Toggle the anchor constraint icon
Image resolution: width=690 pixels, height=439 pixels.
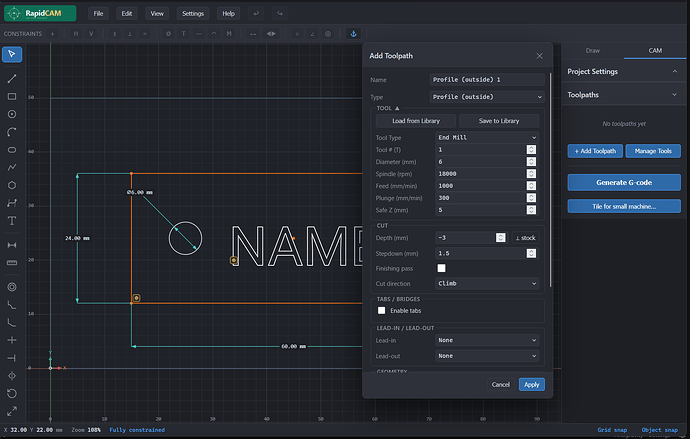pos(353,33)
